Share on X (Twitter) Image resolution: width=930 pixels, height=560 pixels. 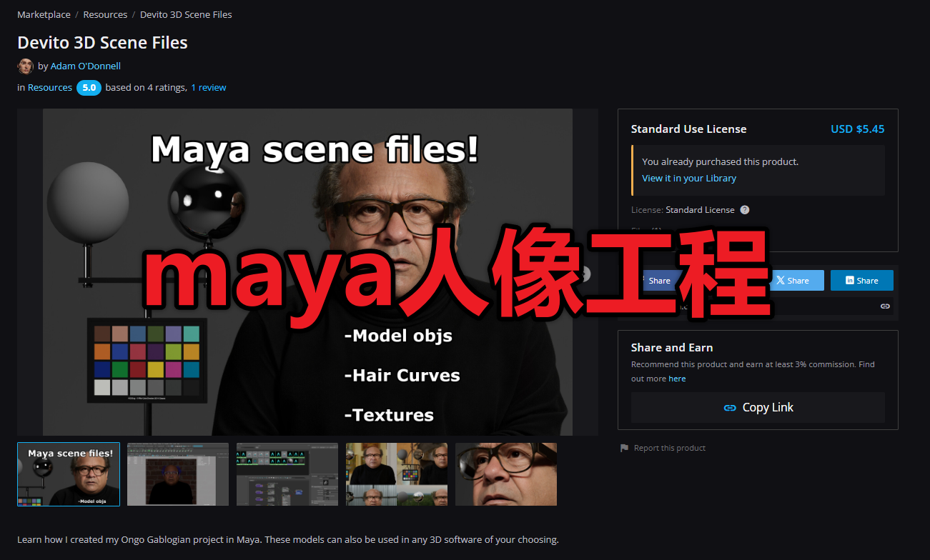coord(797,281)
